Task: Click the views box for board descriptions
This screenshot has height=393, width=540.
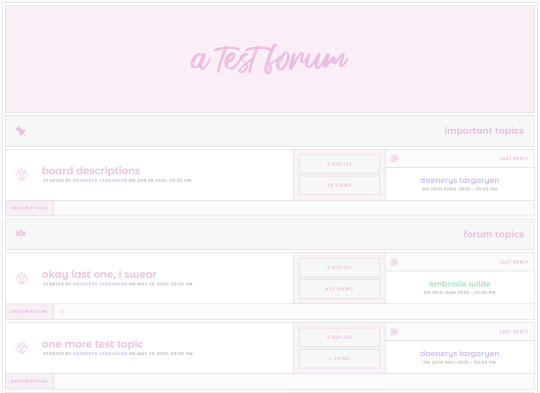Action: (339, 185)
